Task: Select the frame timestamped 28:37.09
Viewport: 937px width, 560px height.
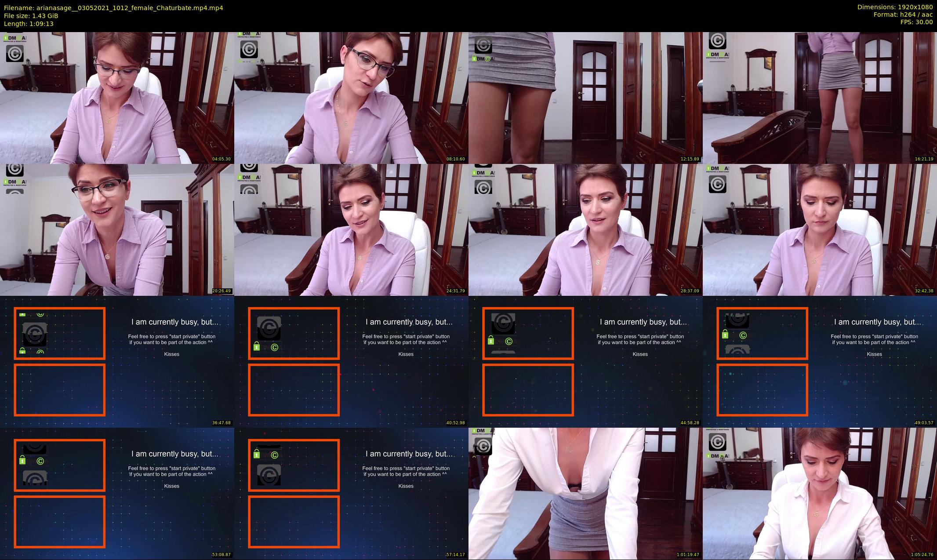Action: [585, 229]
